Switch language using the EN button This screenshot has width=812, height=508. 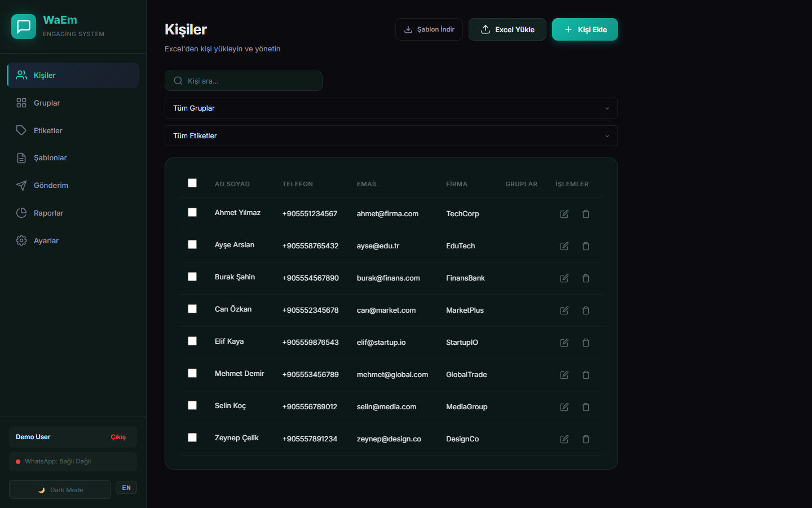click(x=126, y=488)
